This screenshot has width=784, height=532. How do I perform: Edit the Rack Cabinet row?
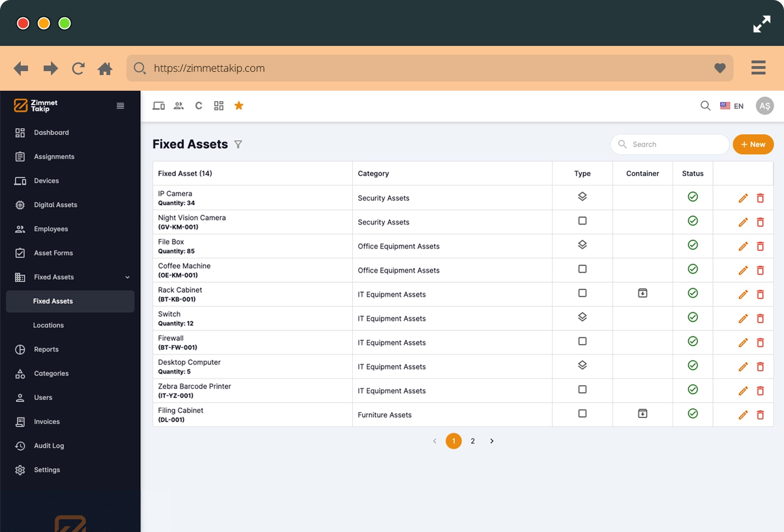click(x=743, y=295)
